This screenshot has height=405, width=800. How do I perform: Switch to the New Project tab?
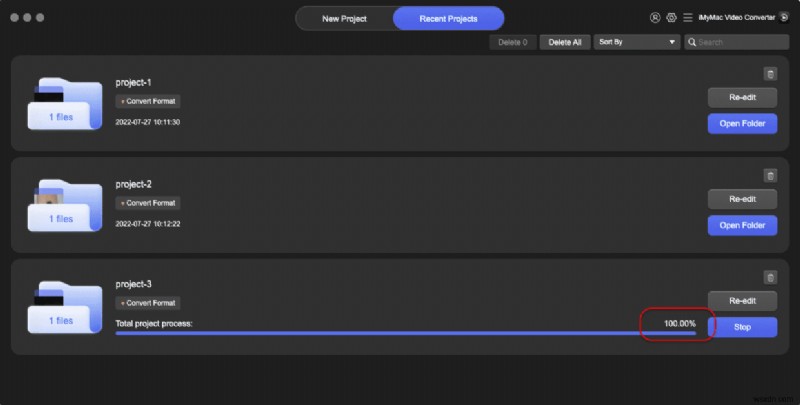(x=344, y=19)
